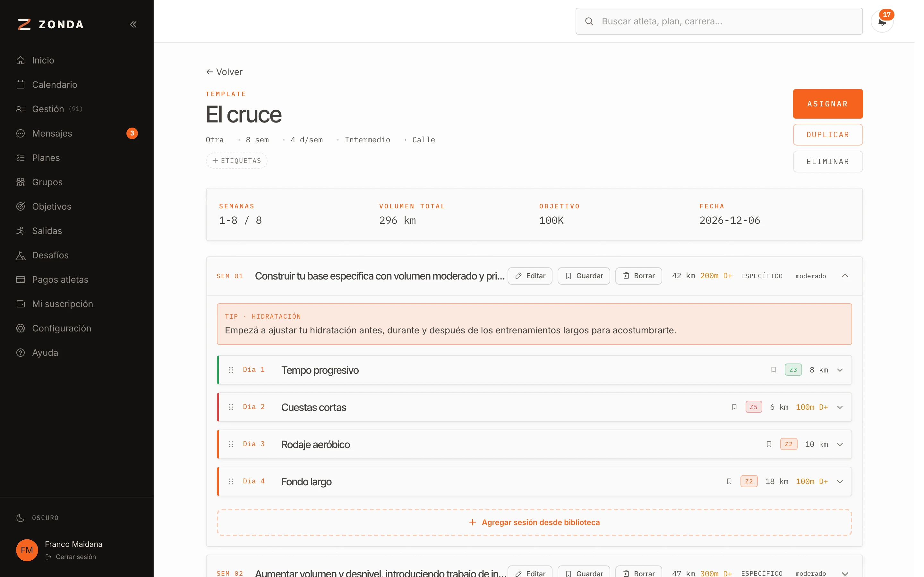Expand the SEM 02 week section
The image size is (924, 577).
[845, 573]
